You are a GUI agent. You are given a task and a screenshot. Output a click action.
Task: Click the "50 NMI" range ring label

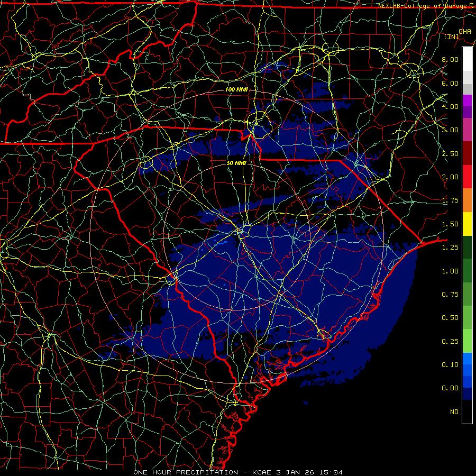[236, 163]
